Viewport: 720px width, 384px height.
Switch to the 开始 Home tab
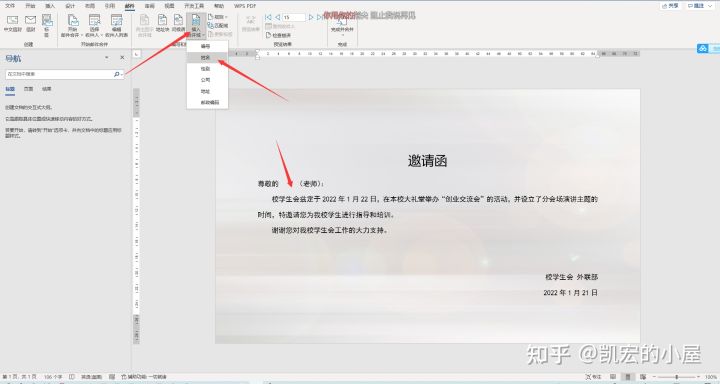point(30,6)
